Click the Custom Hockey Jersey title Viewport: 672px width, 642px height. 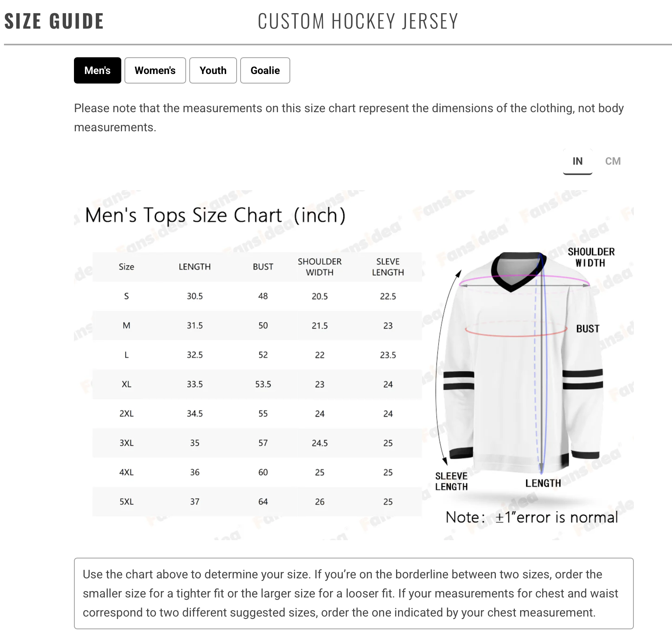pos(358,21)
